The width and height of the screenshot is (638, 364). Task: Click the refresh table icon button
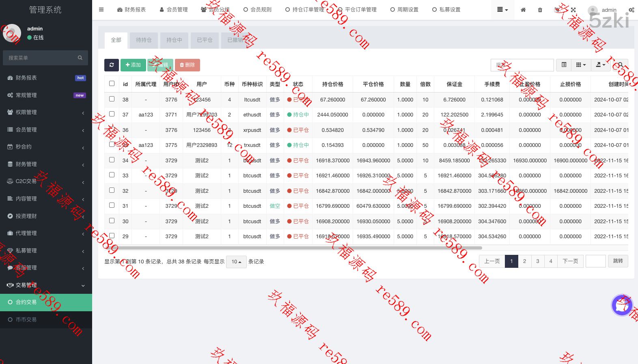point(112,65)
